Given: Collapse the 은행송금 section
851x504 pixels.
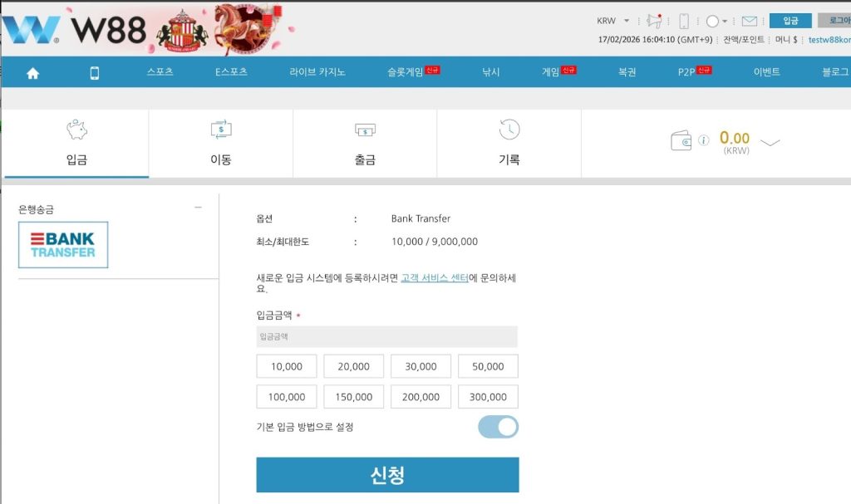Looking at the screenshot, I should coord(198,208).
